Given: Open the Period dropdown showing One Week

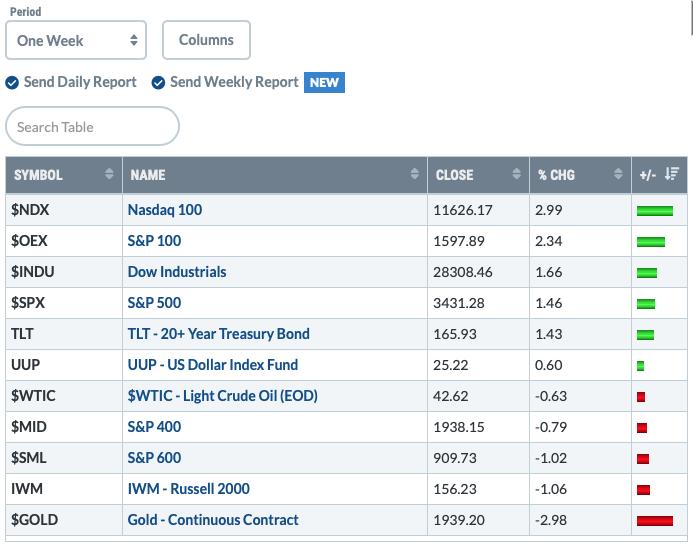Looking at the screenshot, I should [76, 40].
